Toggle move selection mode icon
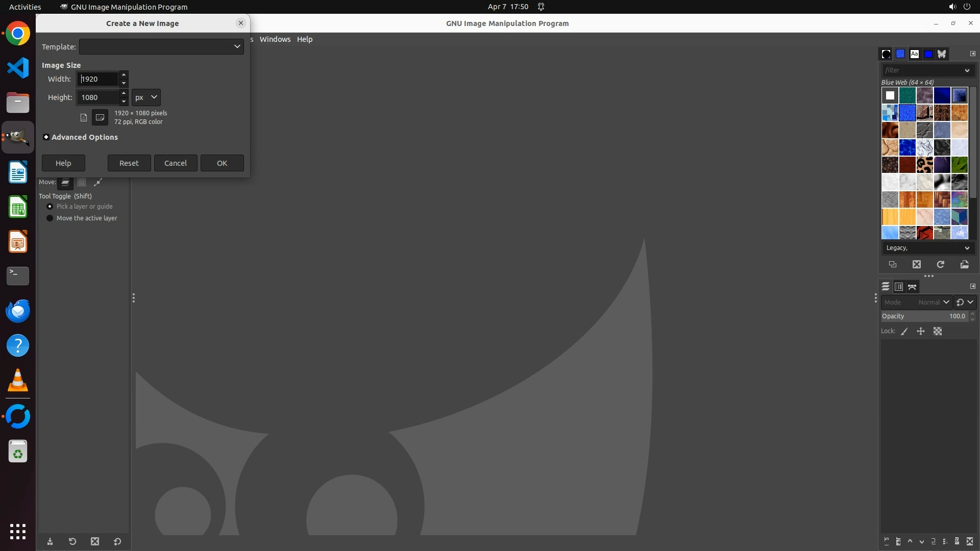 pyautogui.click(x=82, y=182)
